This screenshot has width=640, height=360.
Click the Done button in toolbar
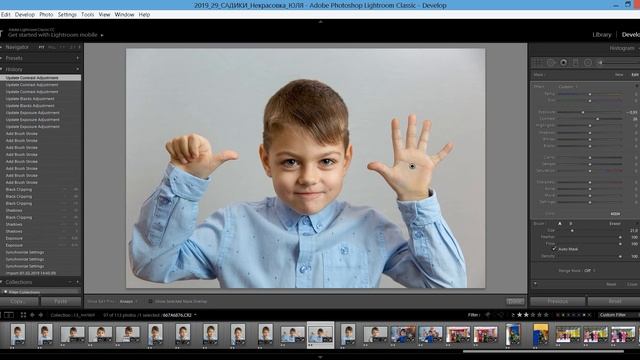point(515,301)
